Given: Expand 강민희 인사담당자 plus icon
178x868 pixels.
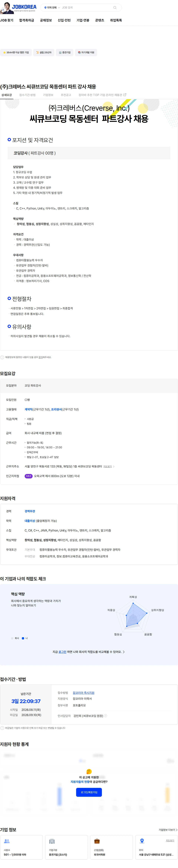Looking at the screenshot, I should coord(105,716).
